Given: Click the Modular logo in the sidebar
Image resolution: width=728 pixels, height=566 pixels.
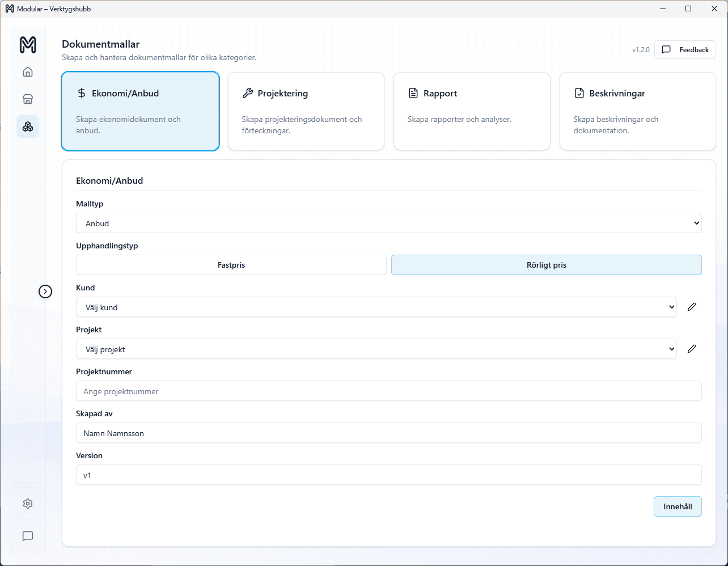Looking at the screenshot, I should click(28, 44).
